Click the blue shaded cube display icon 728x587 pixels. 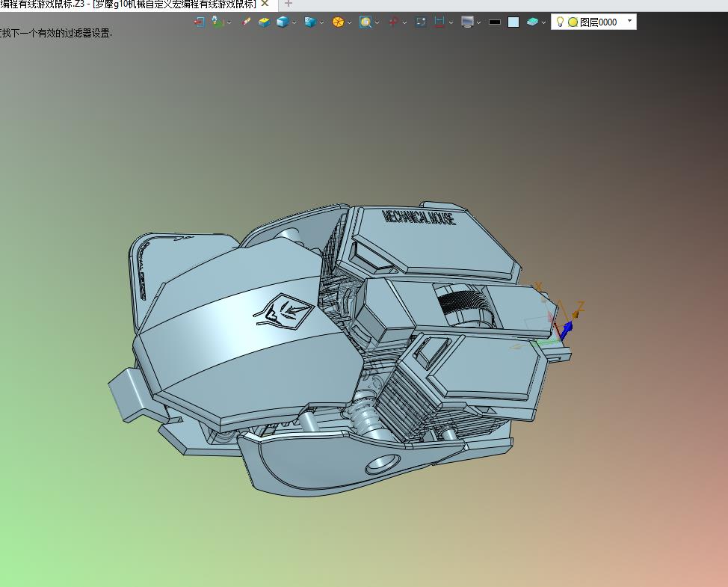click(283, 22)
